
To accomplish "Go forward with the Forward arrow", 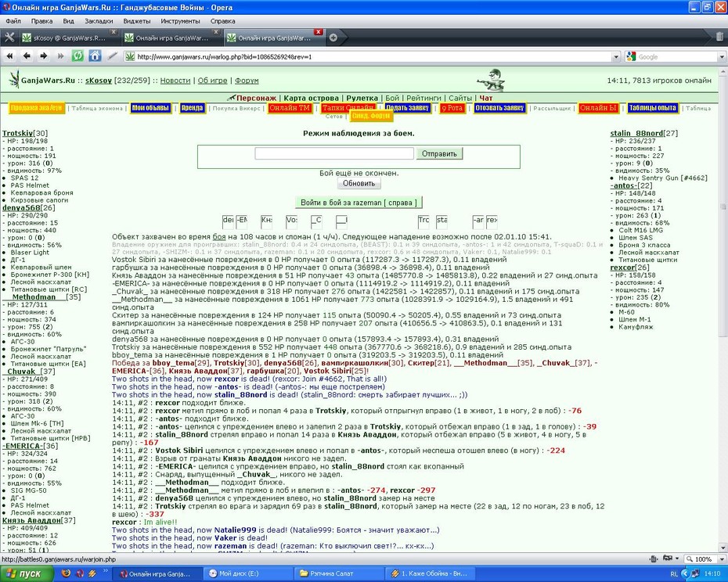I will 44,56.
